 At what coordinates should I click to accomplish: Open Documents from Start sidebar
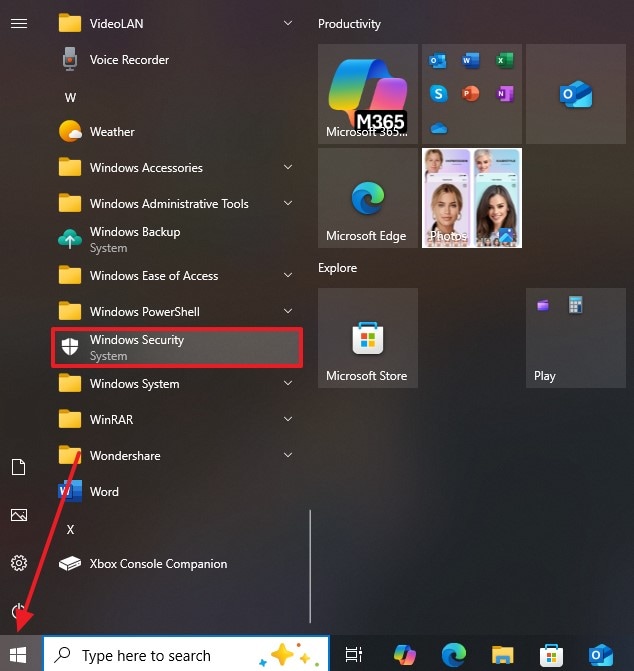click(18, 467)
